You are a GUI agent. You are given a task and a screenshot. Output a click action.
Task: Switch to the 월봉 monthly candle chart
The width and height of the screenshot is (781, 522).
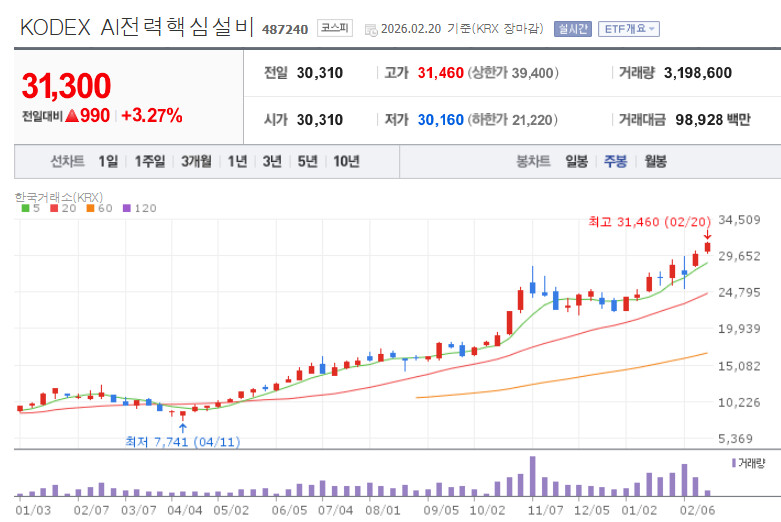[655, 161]
